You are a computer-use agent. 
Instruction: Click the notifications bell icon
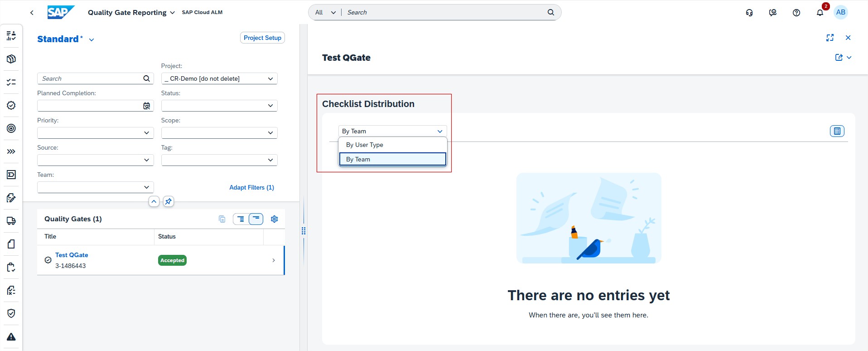pos(820,13)
